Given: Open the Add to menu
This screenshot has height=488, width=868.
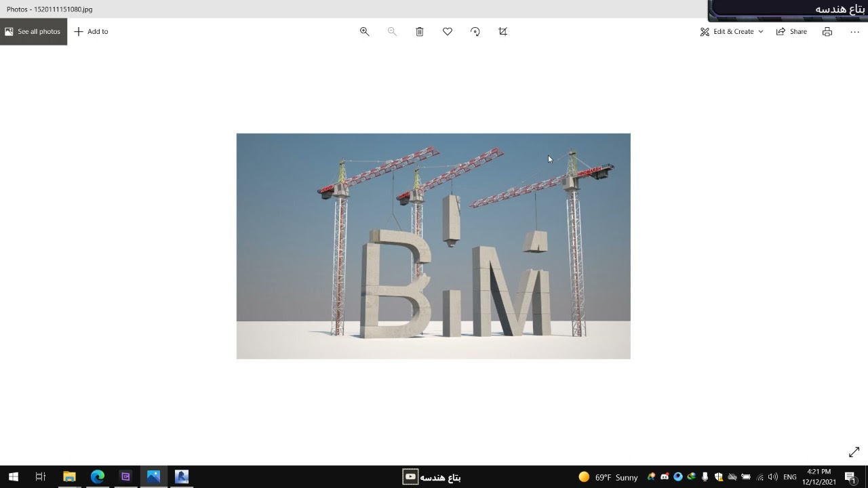Looking at the screenshot, I should [91, 31].
